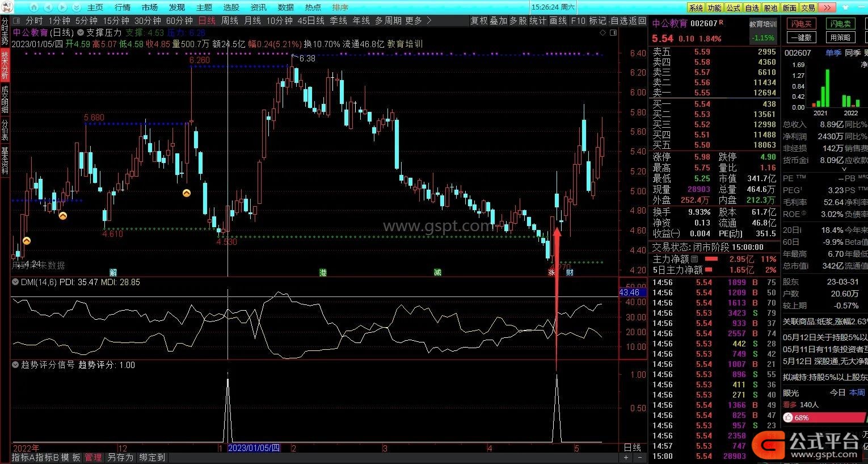Select the 成交明细 vertical sidebar tab
The width and height of the screenshot is (868, 464).
(x=5, y=99)
